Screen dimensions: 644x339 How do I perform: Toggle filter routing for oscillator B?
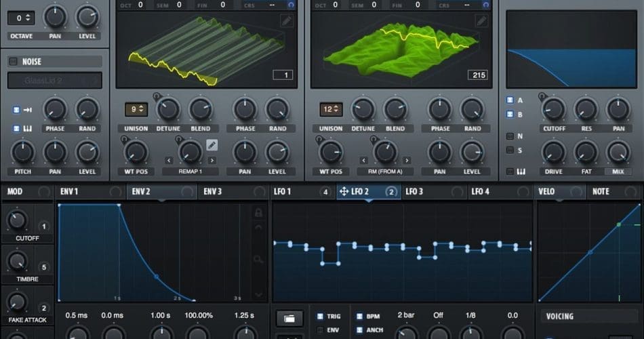pyautogui.click(x=510, y=114)
